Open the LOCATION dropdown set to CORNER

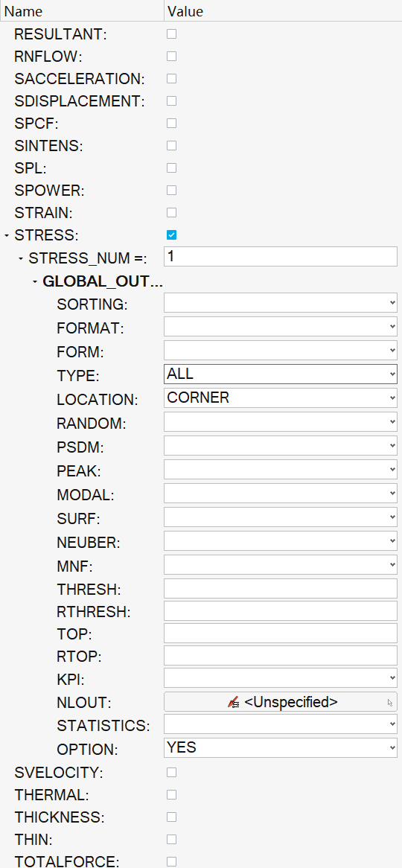pyautogui.click(x=280, y=398)
